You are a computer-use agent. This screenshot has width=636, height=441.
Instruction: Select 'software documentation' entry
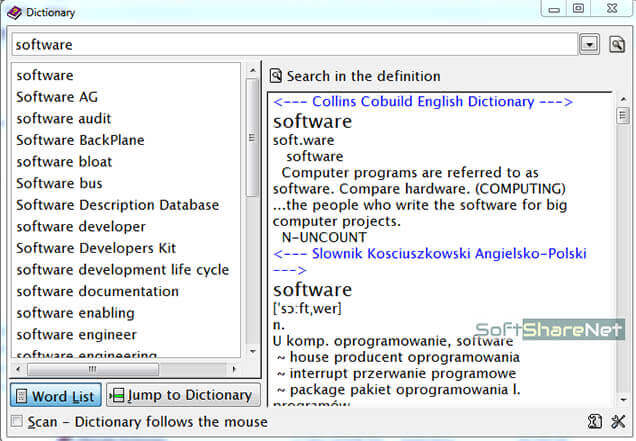pyautogui.click(x=98, y=291)
